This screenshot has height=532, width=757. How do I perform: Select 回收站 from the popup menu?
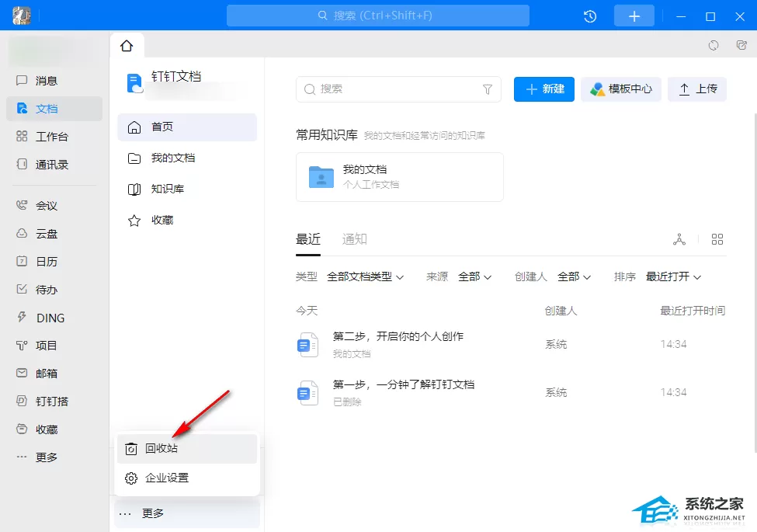187,448
